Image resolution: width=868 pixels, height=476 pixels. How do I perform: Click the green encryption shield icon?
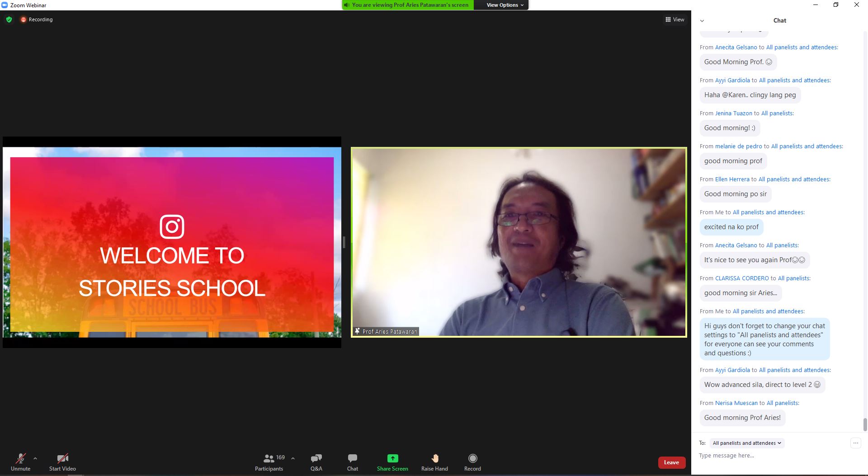(x=9, y=19)
